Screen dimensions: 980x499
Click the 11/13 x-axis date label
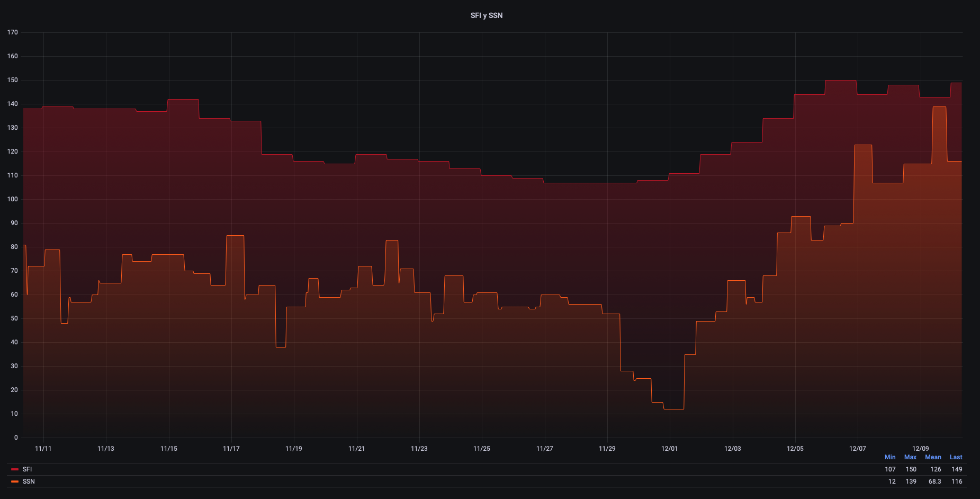106,449
